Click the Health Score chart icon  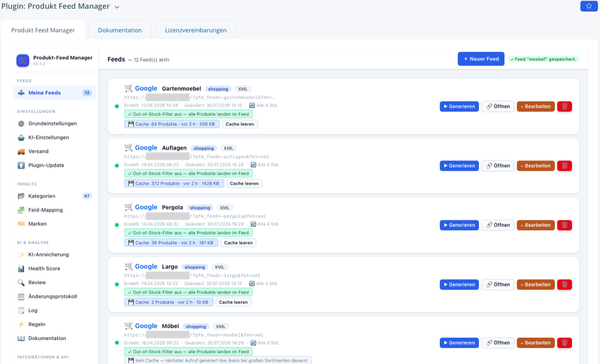pos(21,269)
